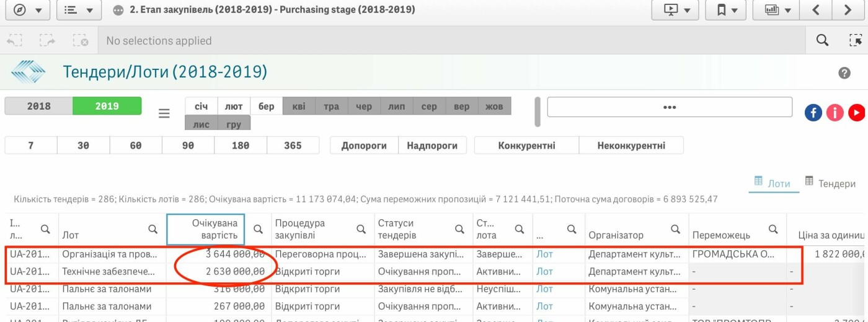The height and width of the screenshot is (322, 868).
Task: Go to the previous sheet arrow
Action: click(x=816, y=10)
